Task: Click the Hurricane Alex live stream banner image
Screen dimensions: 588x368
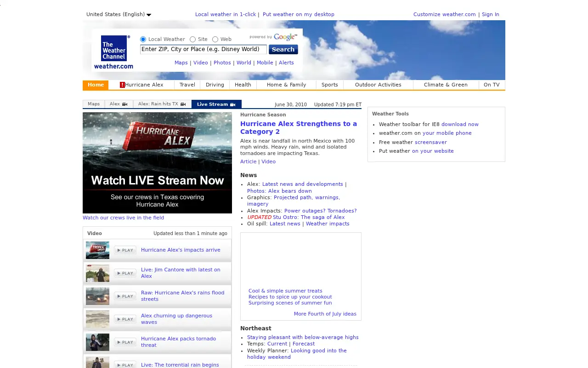Action: [x=157, y=163]
